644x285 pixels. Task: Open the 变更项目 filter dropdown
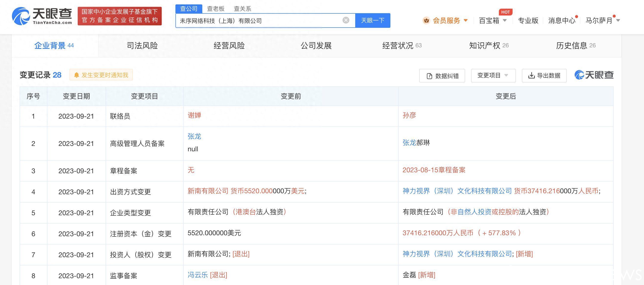(x=493, y=75)
